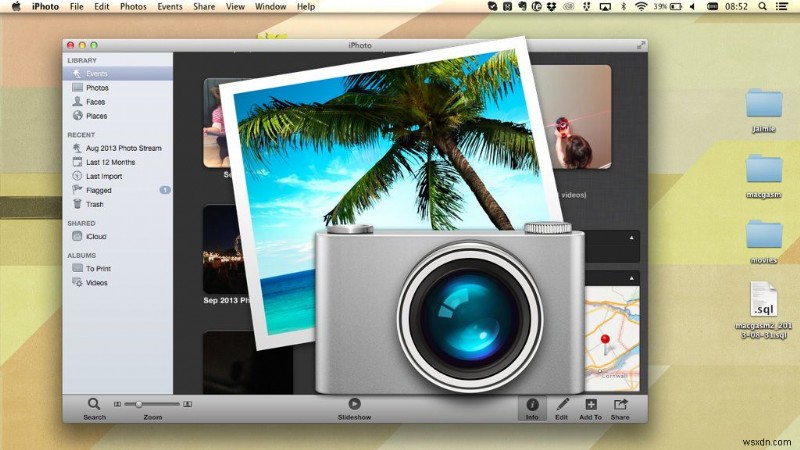The width and height of the screenshot is (800, 450).
Task: Select the macgasm desktop folder
Action: pyautogui.click(x=764, y=177)
